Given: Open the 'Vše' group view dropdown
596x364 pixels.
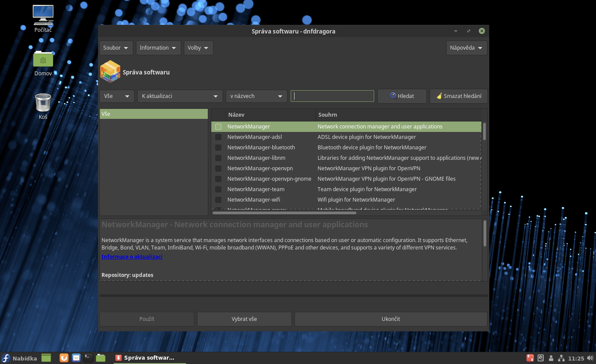Looking at the screenshot, I should coord(117,96).
